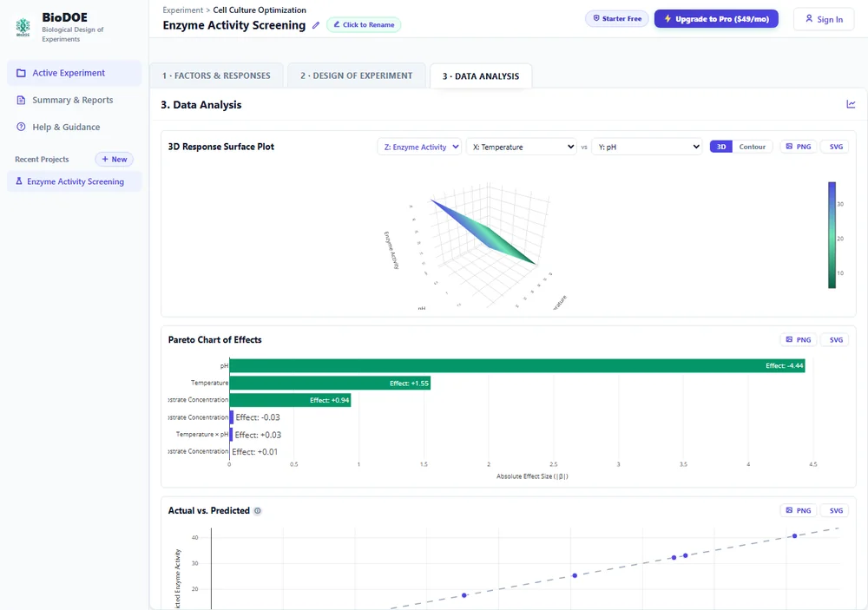Click the question mark icon for Help & Guidance
Image resolution: width=868 pixels, height=610 pixels.
click(21, 127)
